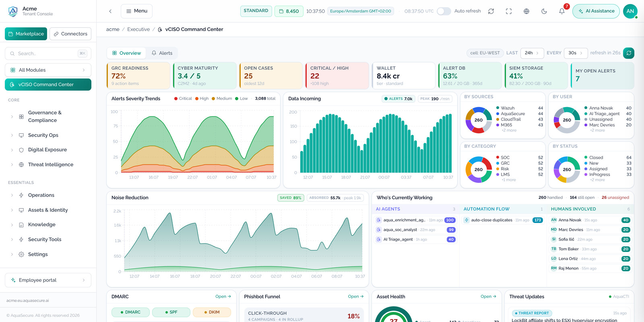Open the language globe icon
The width and height of the screenshot is (644, 322).
526,11
